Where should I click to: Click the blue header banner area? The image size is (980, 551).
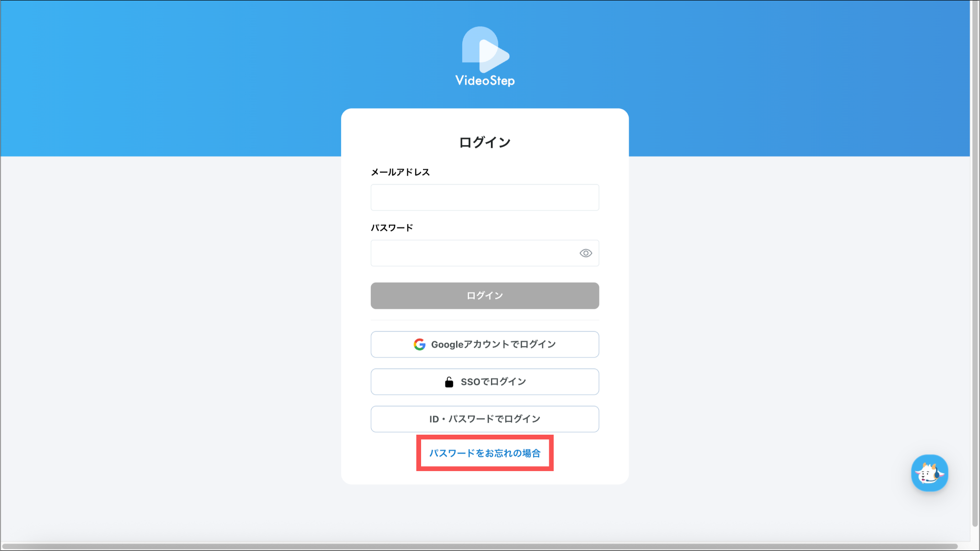click(191, 77)
